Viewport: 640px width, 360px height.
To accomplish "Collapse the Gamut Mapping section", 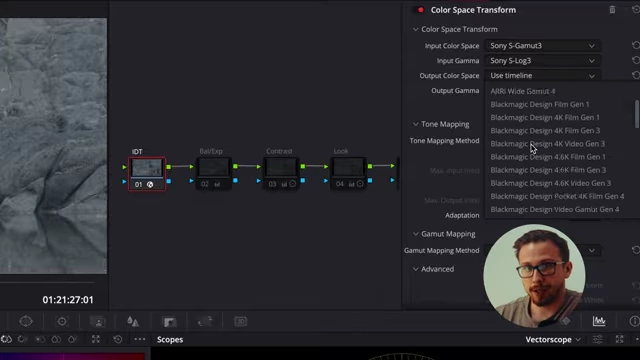I will pyautogui.click(x=416, y=234).
